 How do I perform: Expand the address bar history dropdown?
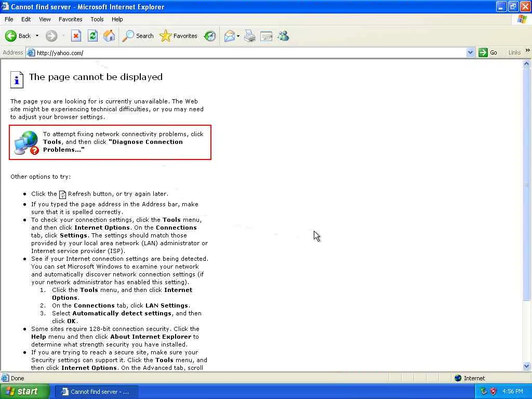(470, 52)
